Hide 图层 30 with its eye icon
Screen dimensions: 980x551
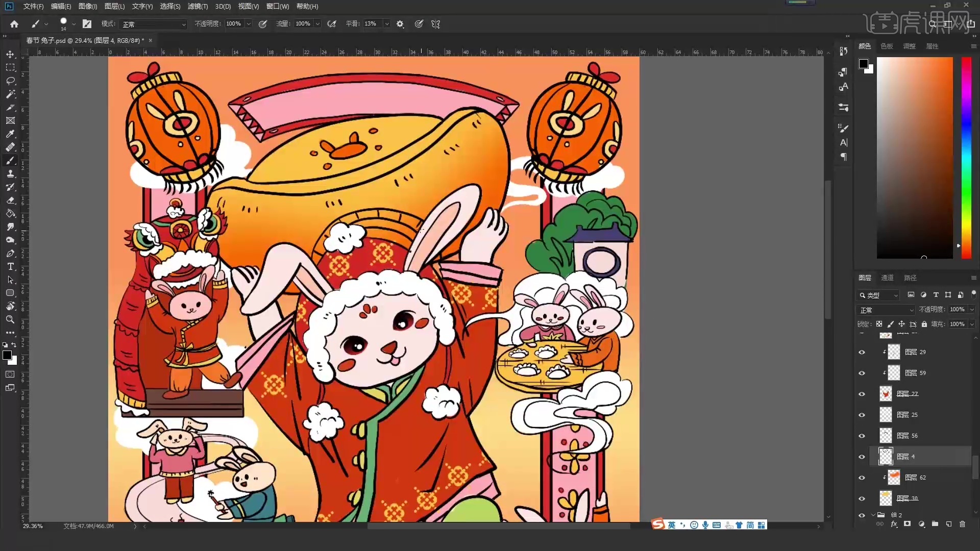point(862,498)
